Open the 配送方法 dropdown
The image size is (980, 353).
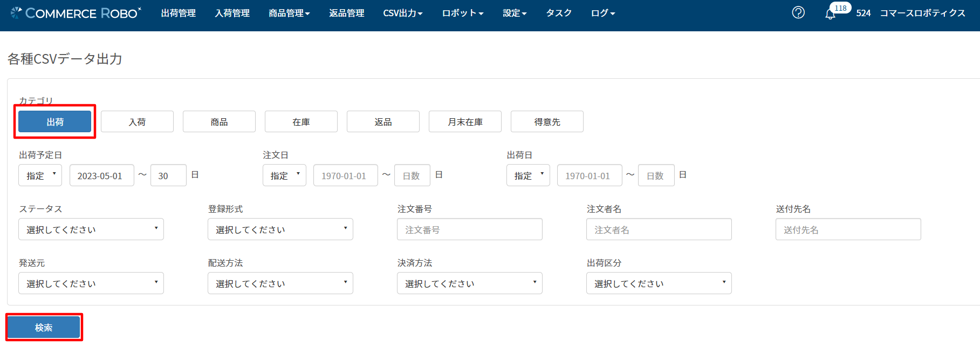pyautogui.click(x=280, y=283)
